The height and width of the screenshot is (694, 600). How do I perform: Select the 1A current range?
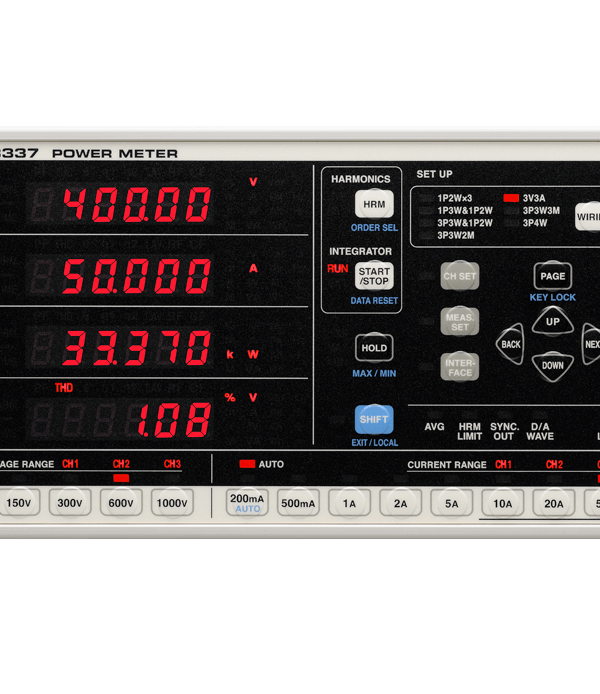pyautogui.click(x=350, y=503)
